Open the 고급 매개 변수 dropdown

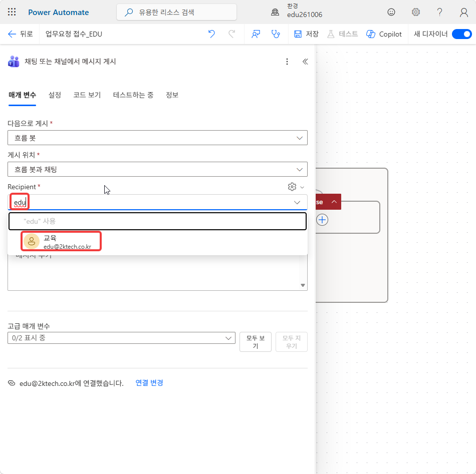tap(121, 338)
